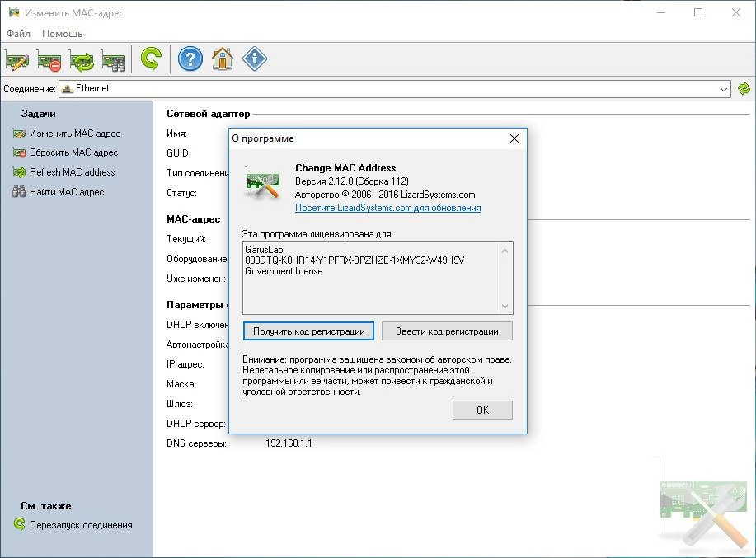Select the Сбросить MAC адрес task link
Viewport: 756px width, 558px height.
click(x=73, y=152)
